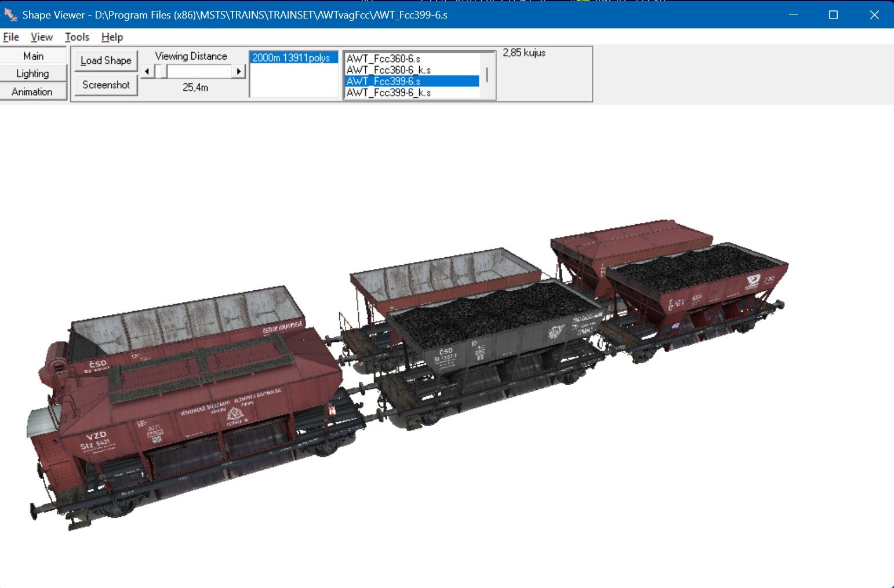Screen dimensions: 894x588
Task: Select AWT_Fcc399-6_k.s in the file list
Action: coord(388,93)
